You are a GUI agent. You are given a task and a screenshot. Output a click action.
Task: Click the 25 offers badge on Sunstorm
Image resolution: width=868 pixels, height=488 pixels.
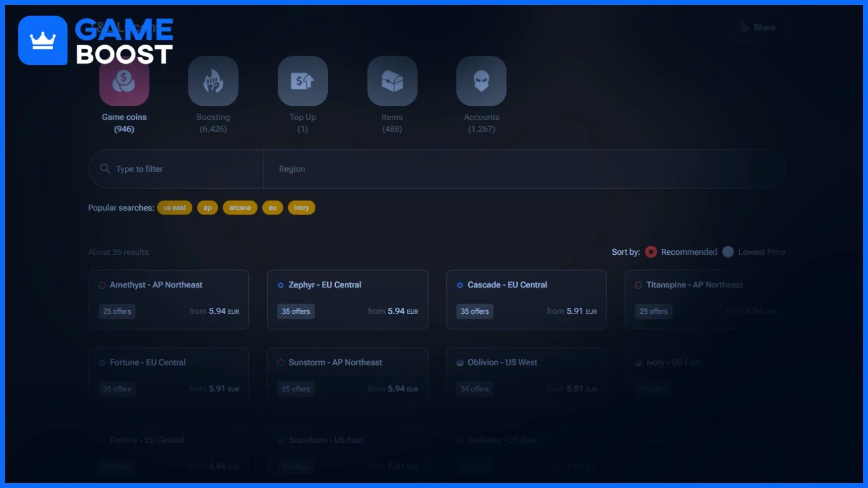[x=296, y=389]
